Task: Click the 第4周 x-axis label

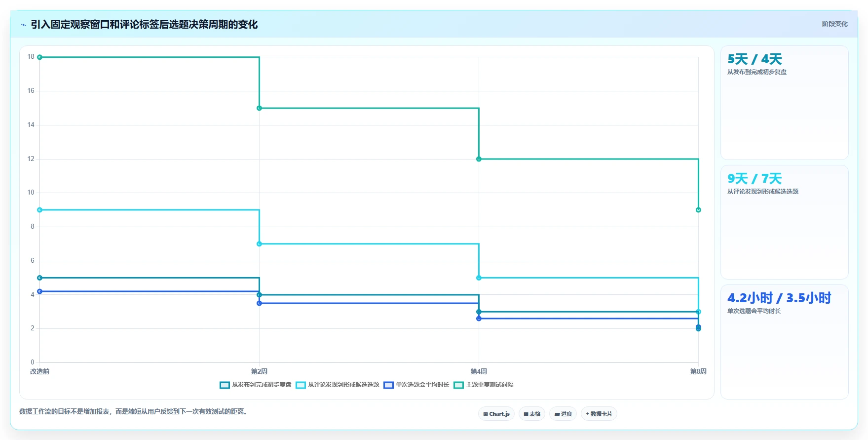Action: [479, 372]
